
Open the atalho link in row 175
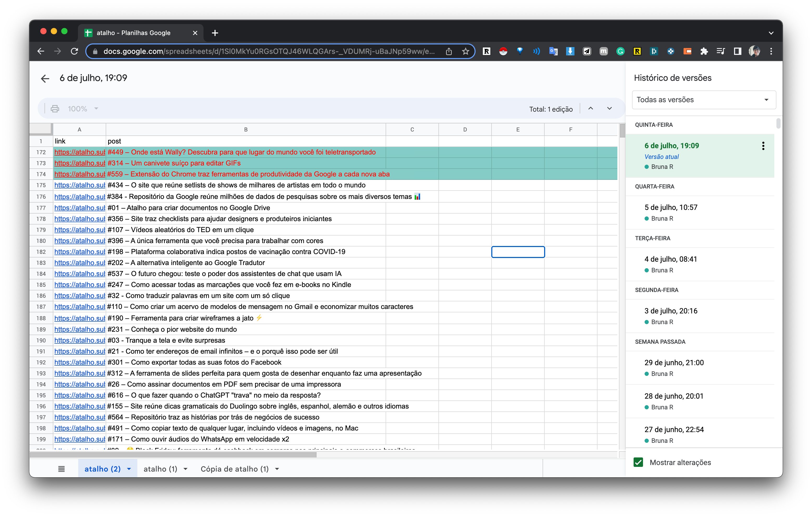pyautogui.click(x=80, y=185)
